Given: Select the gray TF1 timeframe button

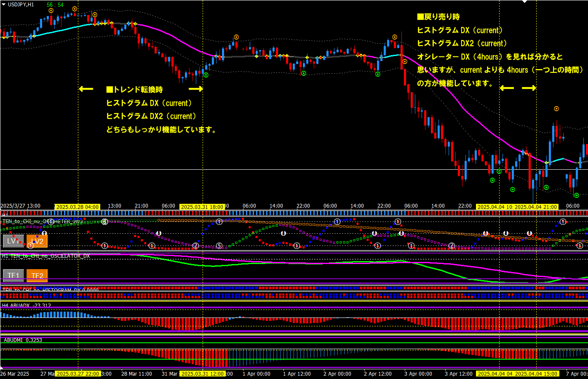Looking at the screenshot, I should [13, 275].
